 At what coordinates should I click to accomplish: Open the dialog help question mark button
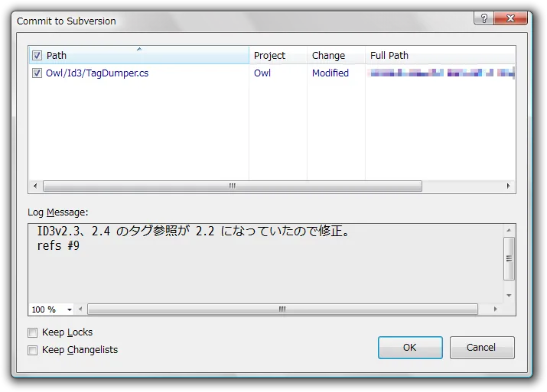click(x=484, y=18)
